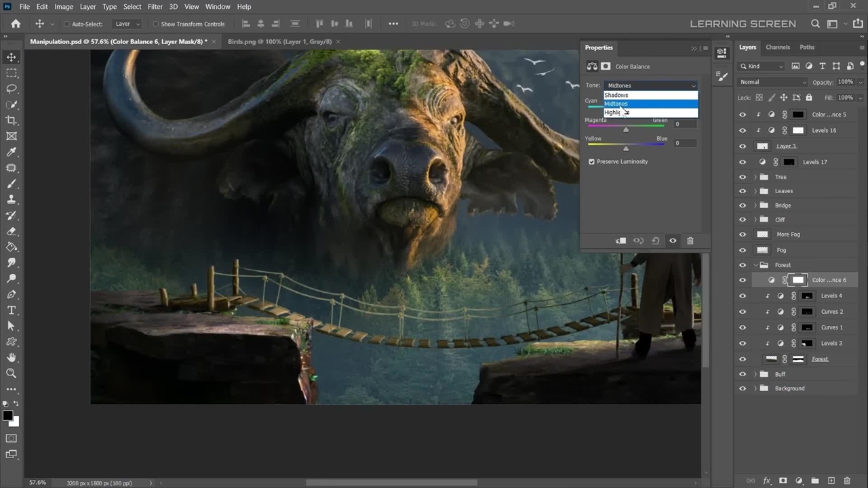Select the Crop tool
This screenshot has width=868, height=488.
pos(12,121)
